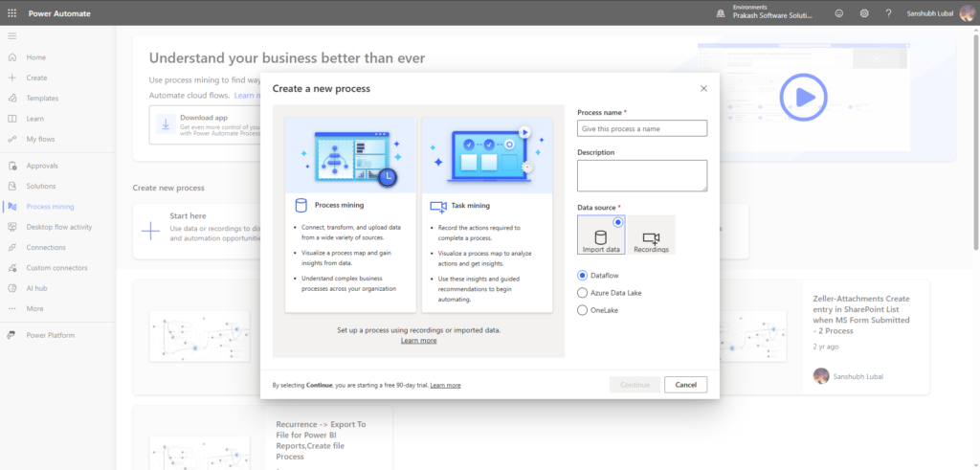Screen dimensions: 980x470
Task: Click the Continue button
Action: coord(635,385)
